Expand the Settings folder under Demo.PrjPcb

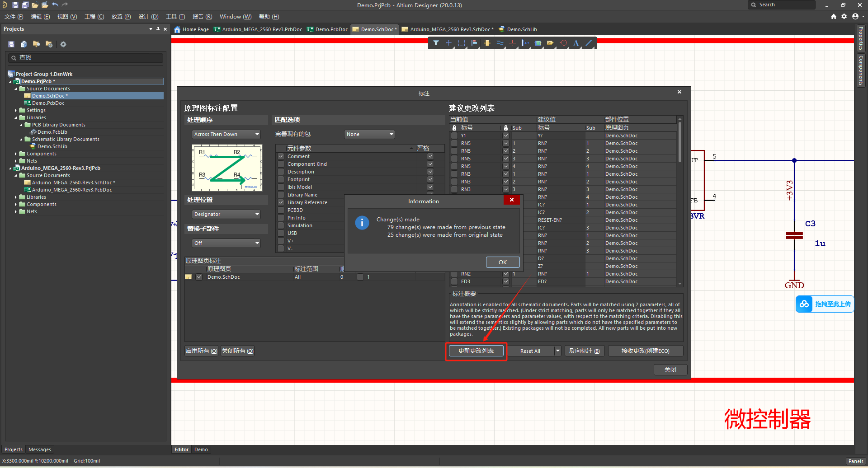click(16, 110)
